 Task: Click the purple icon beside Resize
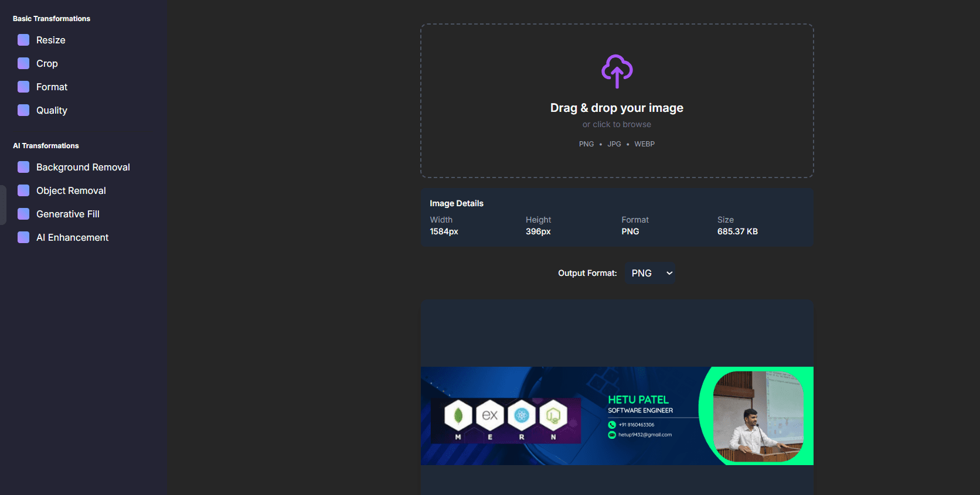[x=23, y=40]
